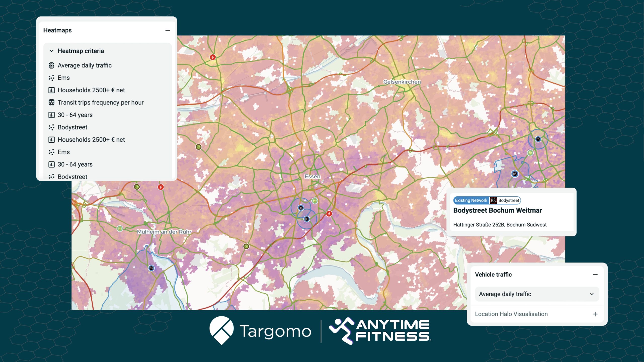This screenshot has width=644, height=362.
Task: Click the red lightning marker right of Heatmaps header
Action: click(x=213, y=57)
